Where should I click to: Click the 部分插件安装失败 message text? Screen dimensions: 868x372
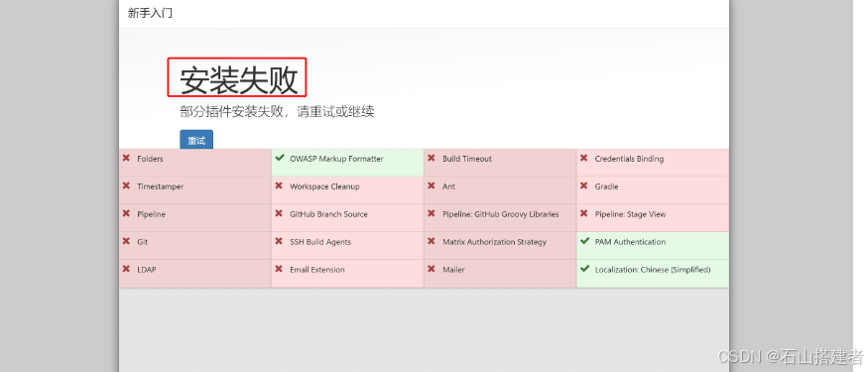pos(277,112)
